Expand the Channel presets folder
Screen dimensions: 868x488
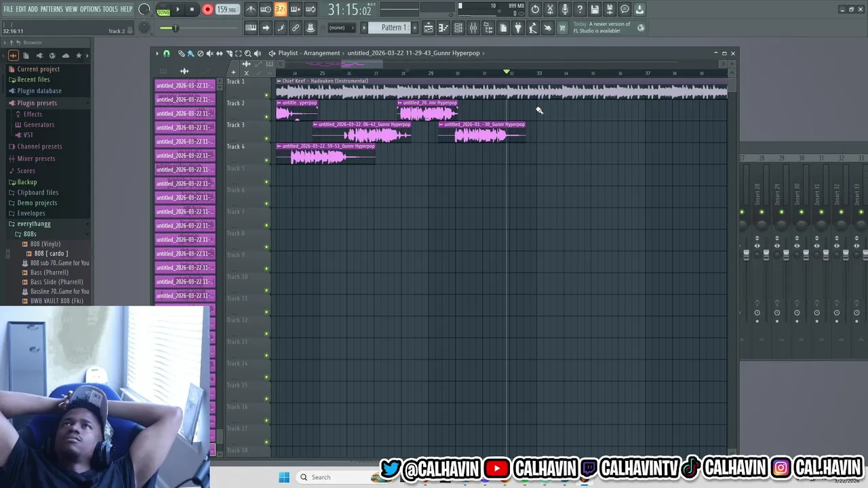click(x=39, y=146)
